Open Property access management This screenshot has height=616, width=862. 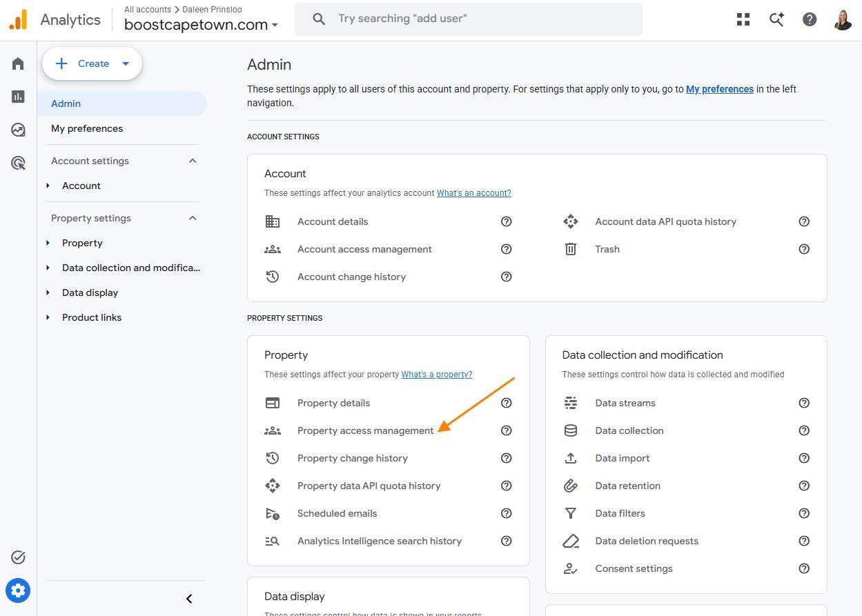tap(366, 430)
